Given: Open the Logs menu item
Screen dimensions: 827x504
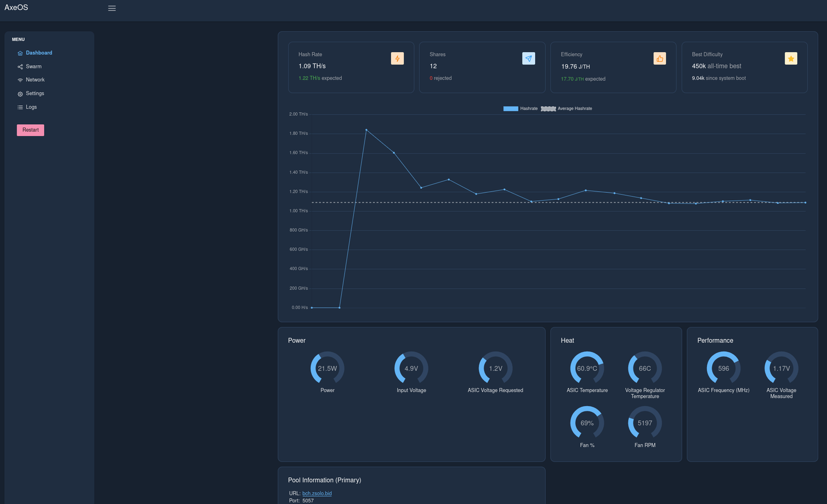Looking at the screenshot, I should pyautogui.click(x=31, y=107).
